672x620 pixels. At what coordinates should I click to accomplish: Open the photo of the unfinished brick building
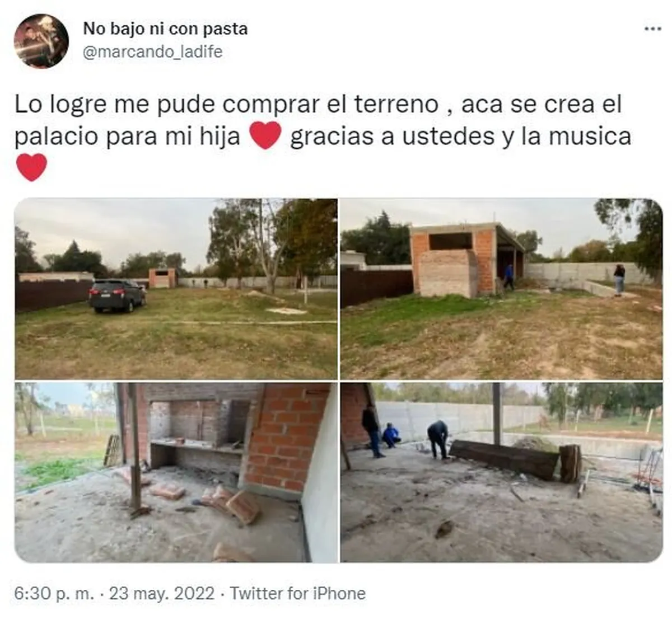coord(501,289)
